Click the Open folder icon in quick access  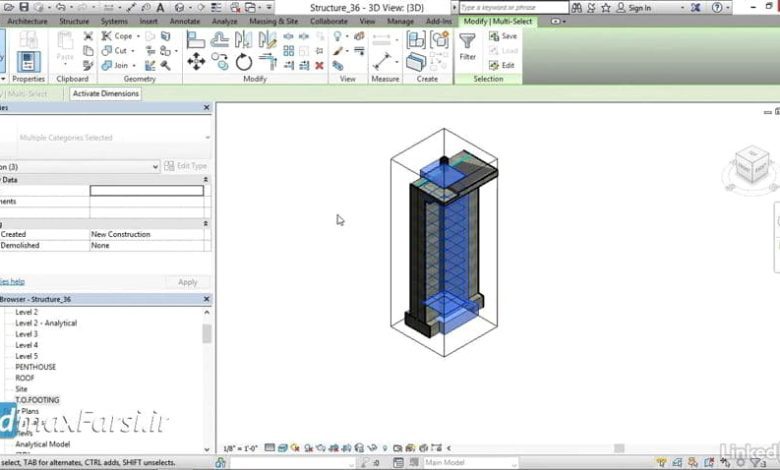coord(9,7)
